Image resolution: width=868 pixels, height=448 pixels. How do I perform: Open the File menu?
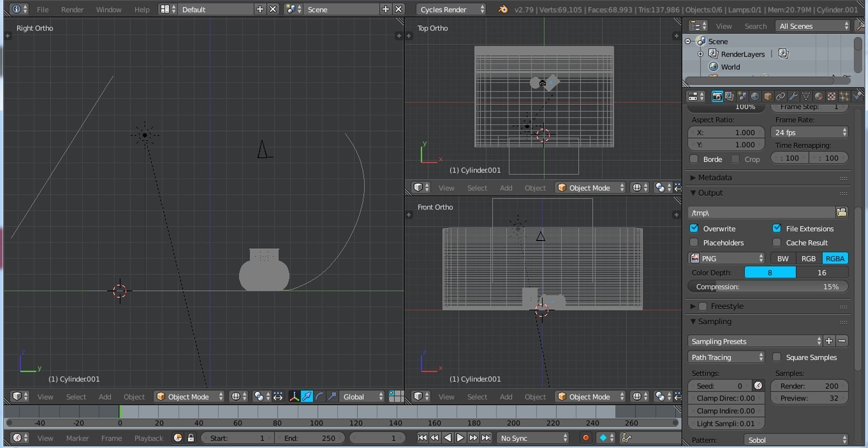tap(42, 9)
